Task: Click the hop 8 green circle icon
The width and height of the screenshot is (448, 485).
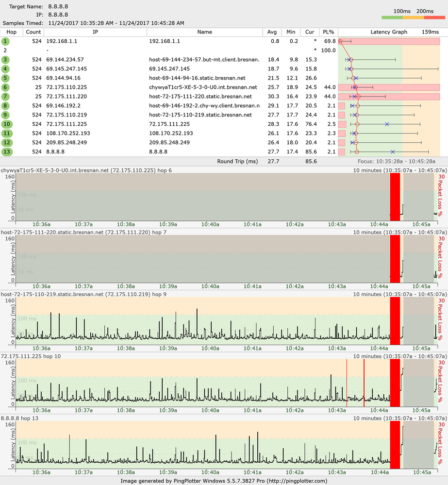Action: click(5, 106)
